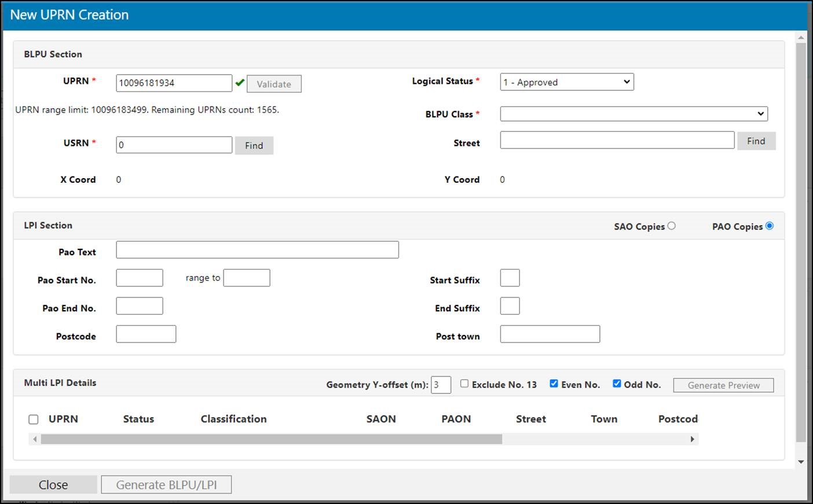Viewport: 813px width, 504px height.
Task: Click Generate Preview button
Action: (723, 385)
